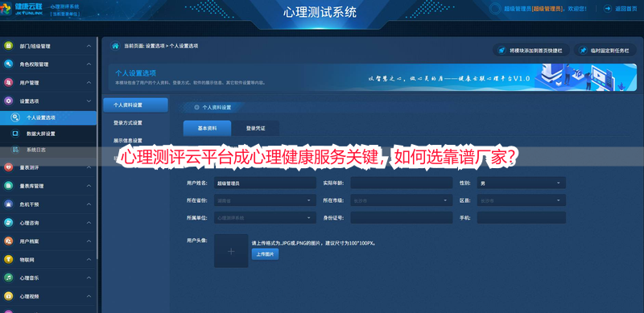This screenshot has width=644, height=313.
Task: Click the 心理视频 icon
Action: [8, 296]
